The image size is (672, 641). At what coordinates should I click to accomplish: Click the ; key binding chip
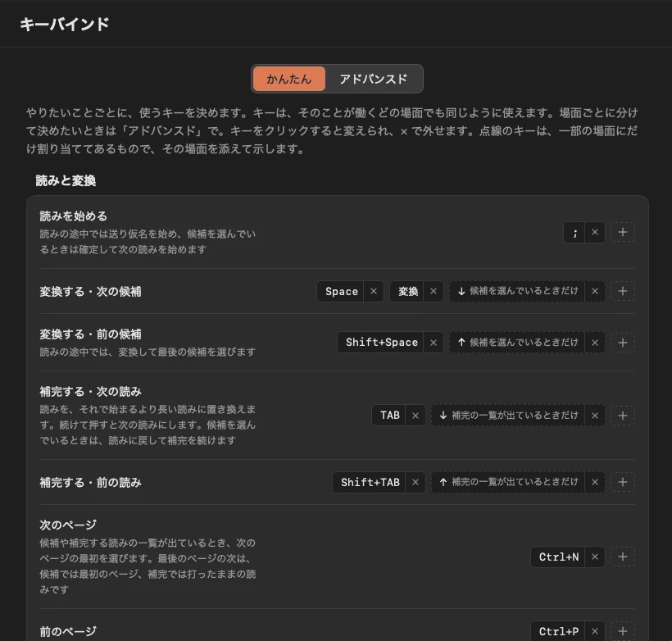coord(574,233)
